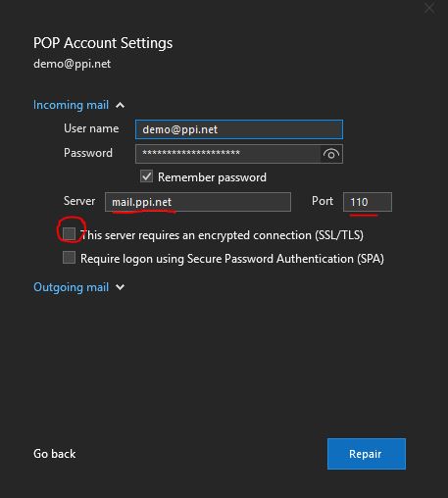Screen dimensions: 448x498
Task: Collapse Incoming mail using the up chevron
Action: click(x=121, y=105)
